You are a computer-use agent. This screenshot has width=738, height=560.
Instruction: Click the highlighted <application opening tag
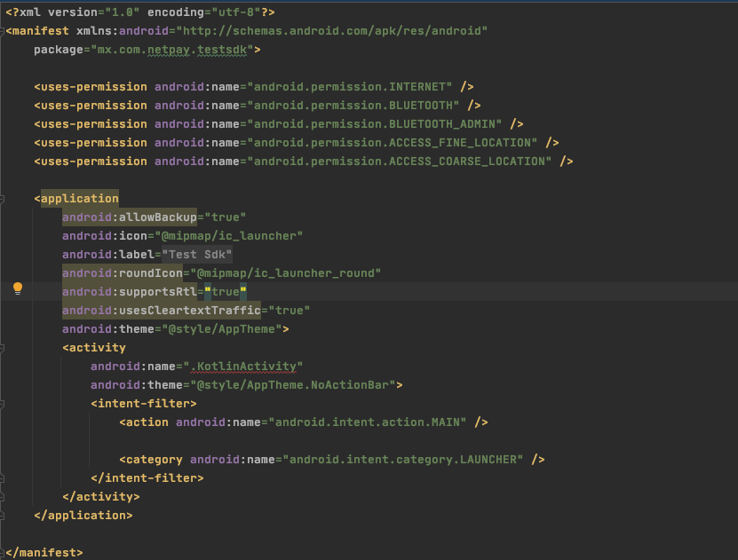coord(76,199)
